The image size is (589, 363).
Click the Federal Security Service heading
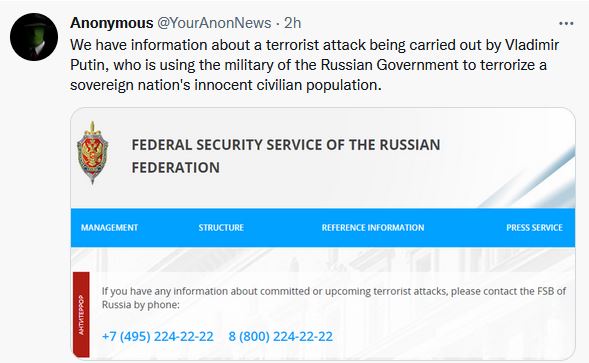285,156
